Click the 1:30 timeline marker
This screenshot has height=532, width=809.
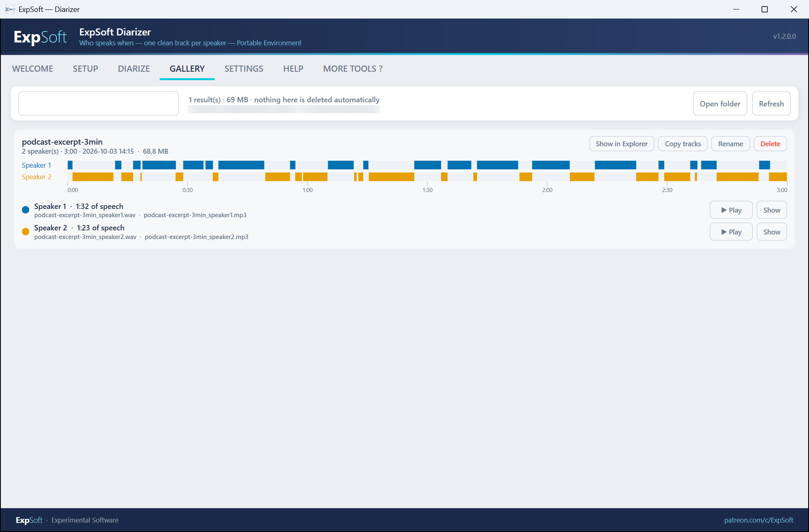(x=427, y=190)
